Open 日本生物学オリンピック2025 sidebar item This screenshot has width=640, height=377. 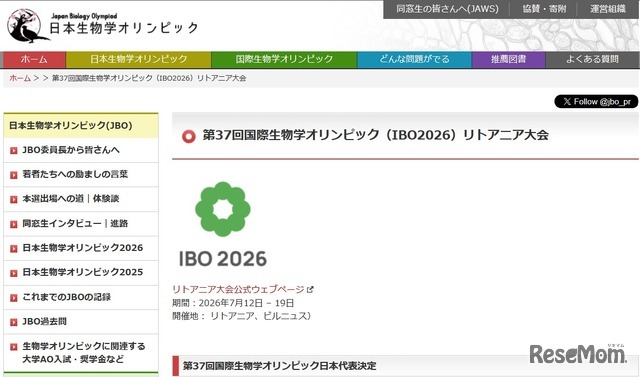(x=81, y=273)
